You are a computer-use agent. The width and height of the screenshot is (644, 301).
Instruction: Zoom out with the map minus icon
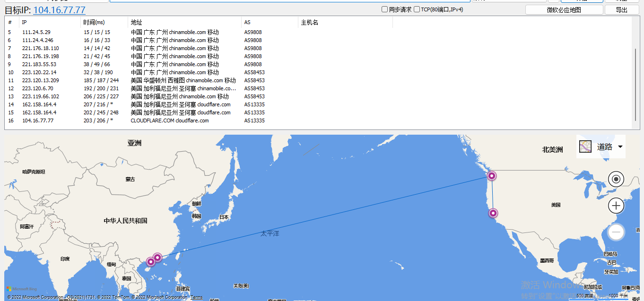coord(616,232)
